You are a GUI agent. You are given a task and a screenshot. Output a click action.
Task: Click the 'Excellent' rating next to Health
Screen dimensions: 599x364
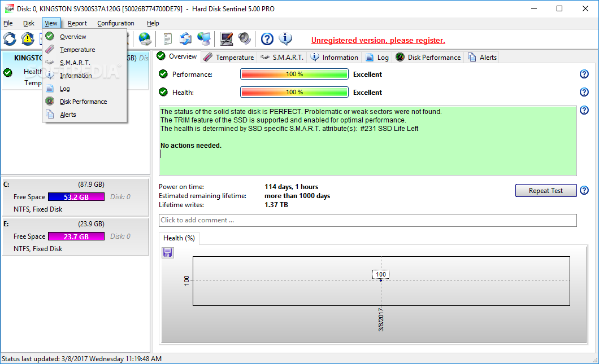pyautogui.click(x=367, y=93)
